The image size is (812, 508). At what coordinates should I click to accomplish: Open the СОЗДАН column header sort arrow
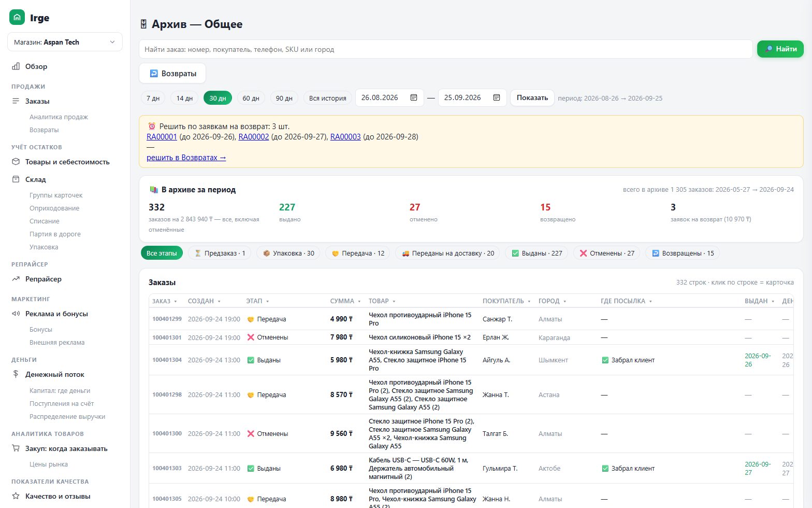click(x=219, y=301)
